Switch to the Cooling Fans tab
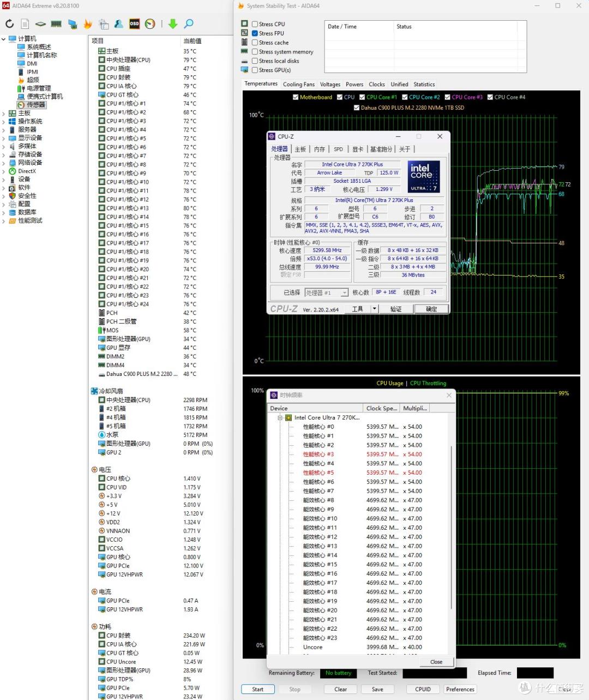This screenshot has width=589, height=700. click(298, 84)
